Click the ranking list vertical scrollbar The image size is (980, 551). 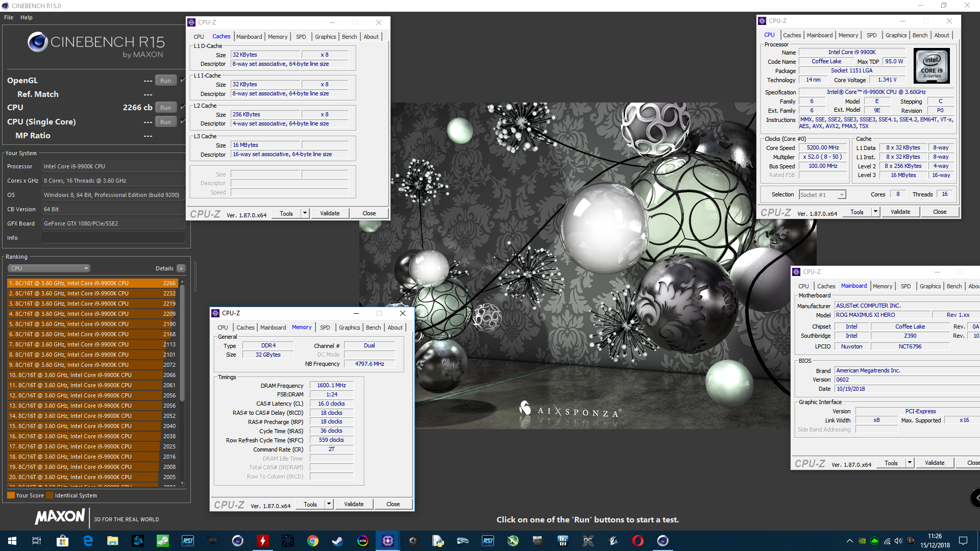click(182, 342)
